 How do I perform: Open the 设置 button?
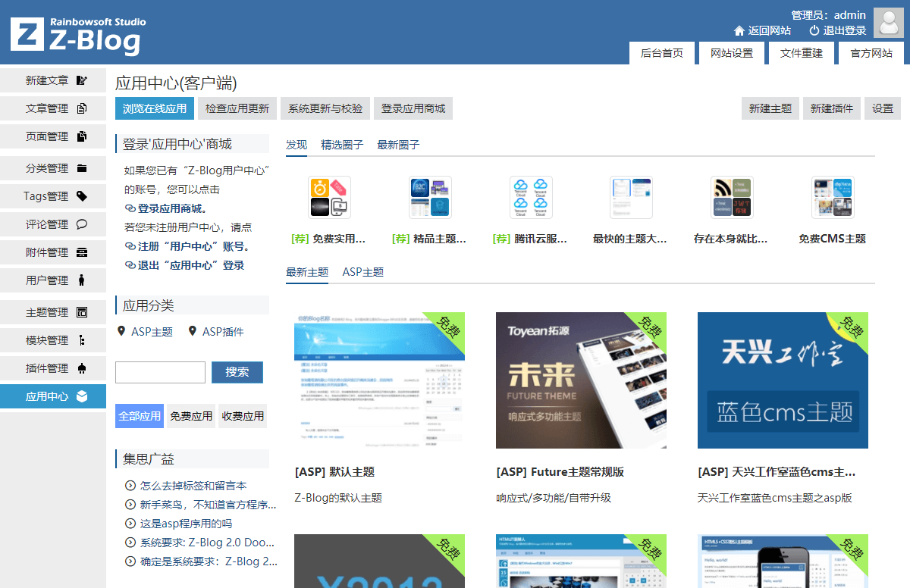pyautogui.click(x=883, y=108)
